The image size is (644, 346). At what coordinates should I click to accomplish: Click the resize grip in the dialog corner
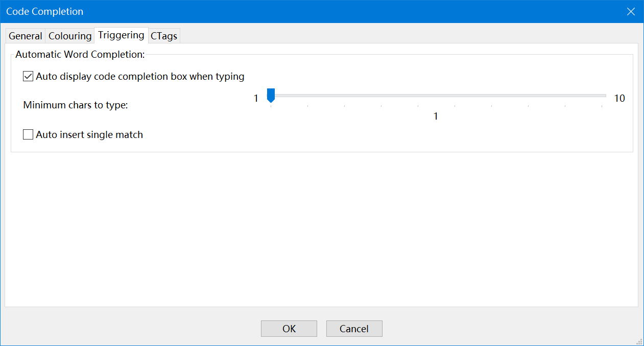pos(639,341)
